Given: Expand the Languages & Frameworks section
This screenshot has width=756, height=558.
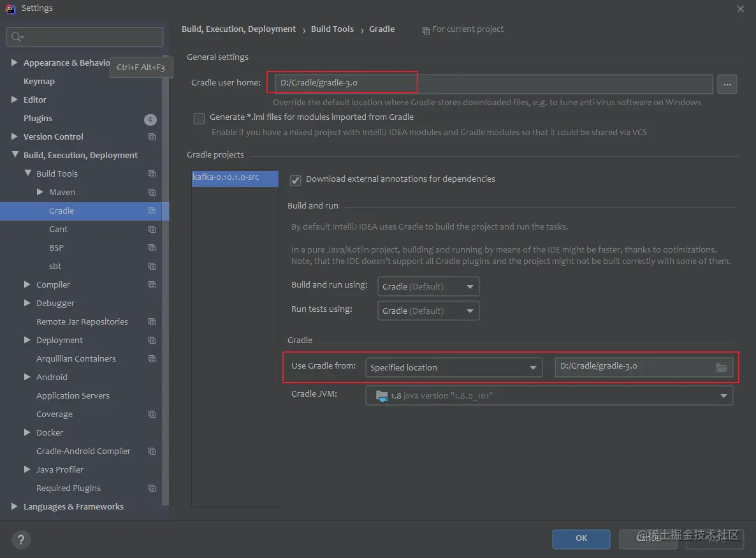Looking at the screenshot, I should click(x=14, y=506).
